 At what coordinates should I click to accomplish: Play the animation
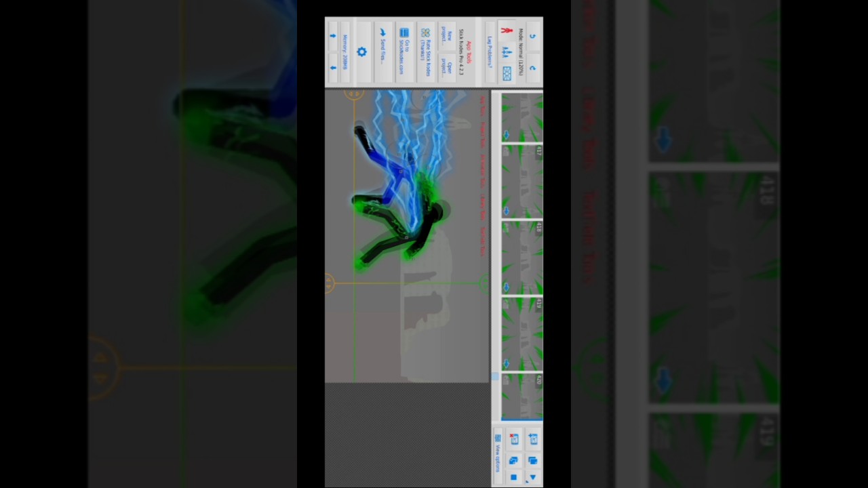click(x=532, y=476)
